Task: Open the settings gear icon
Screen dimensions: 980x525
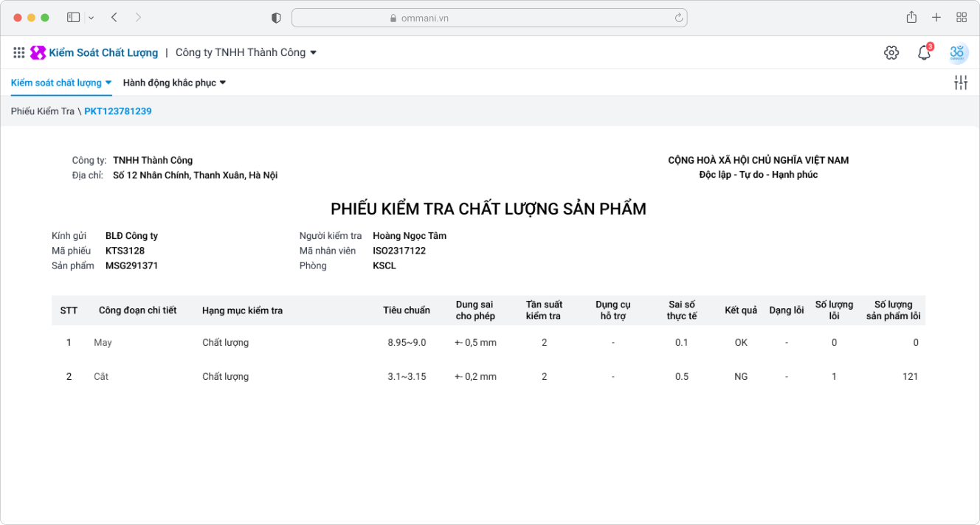Action: 891,52
